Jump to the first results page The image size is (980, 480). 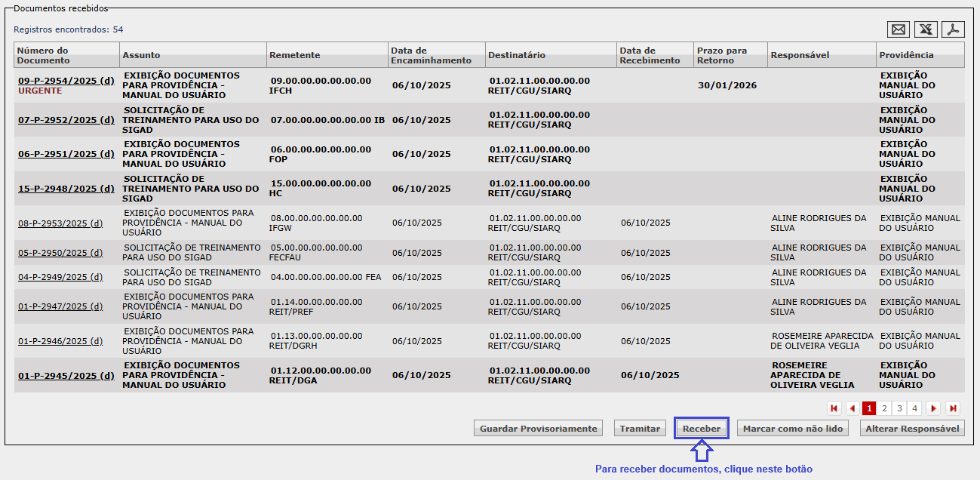click(x=834, y=408)
